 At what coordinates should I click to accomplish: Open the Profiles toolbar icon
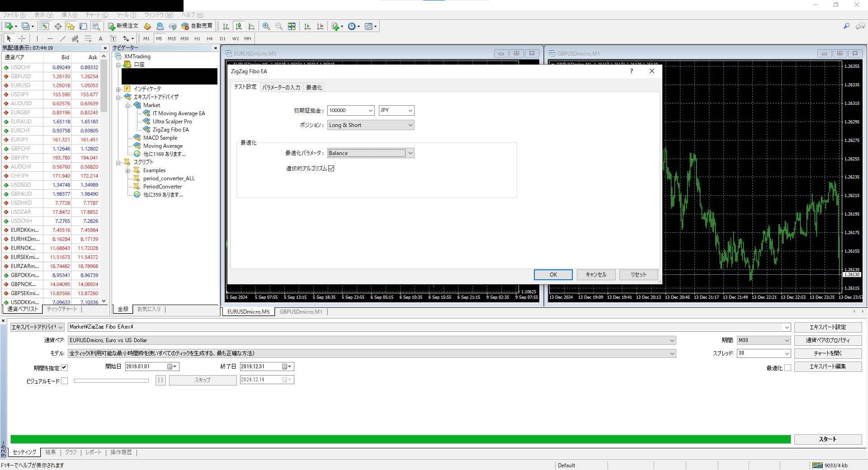click(x=26, y=26)
